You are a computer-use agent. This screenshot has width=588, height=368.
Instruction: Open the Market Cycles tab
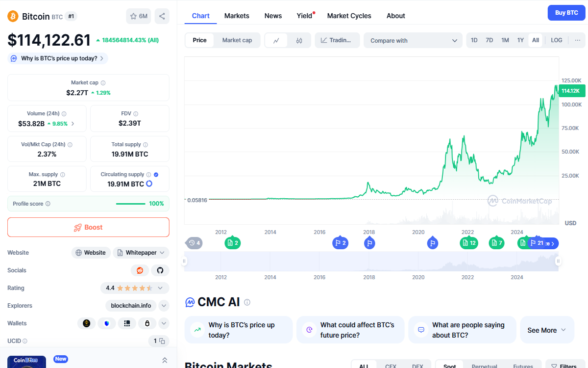coord(349,16)
